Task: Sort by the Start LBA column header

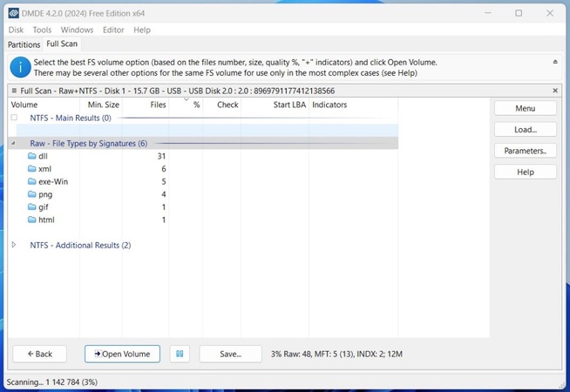Action: pyautogui.click(x=289, y=105)
